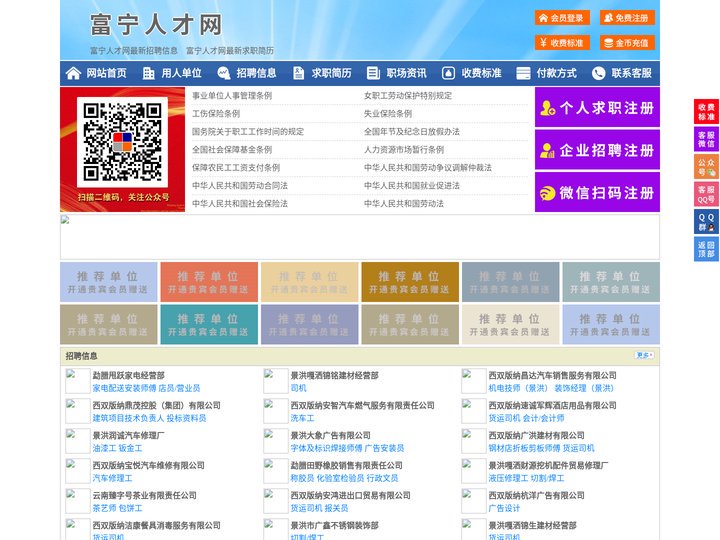Open the 西双版纳昌达汽车销售服务有限公司 listing

click(x=552, y=375)
